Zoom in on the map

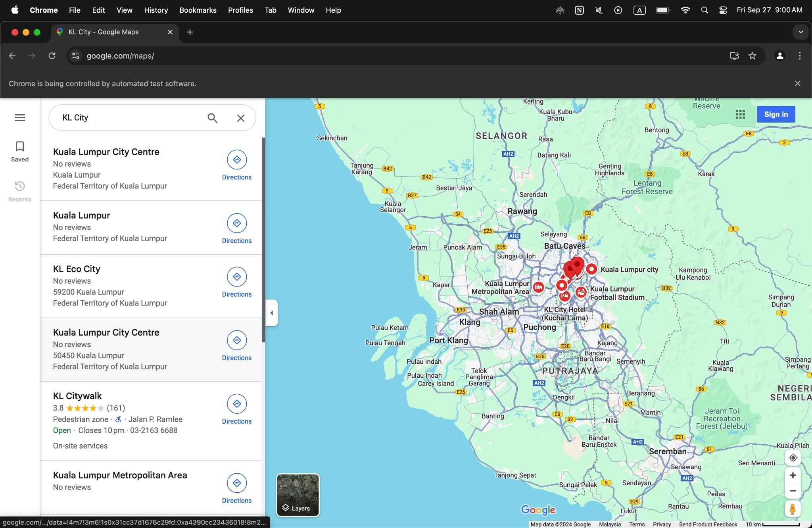[793, 475]
